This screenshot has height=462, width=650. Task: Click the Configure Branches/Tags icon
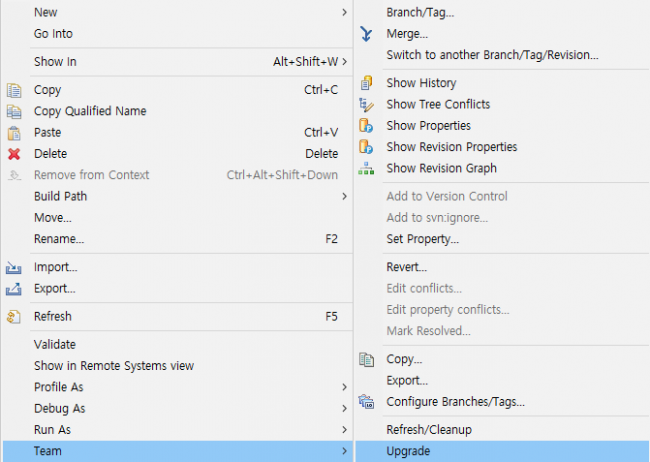coord(366,402)
